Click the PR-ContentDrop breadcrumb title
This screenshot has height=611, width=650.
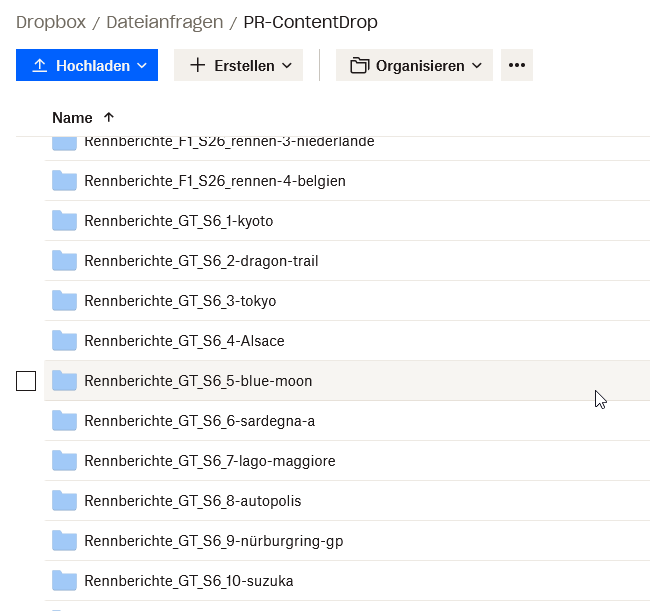click(311, 22)
